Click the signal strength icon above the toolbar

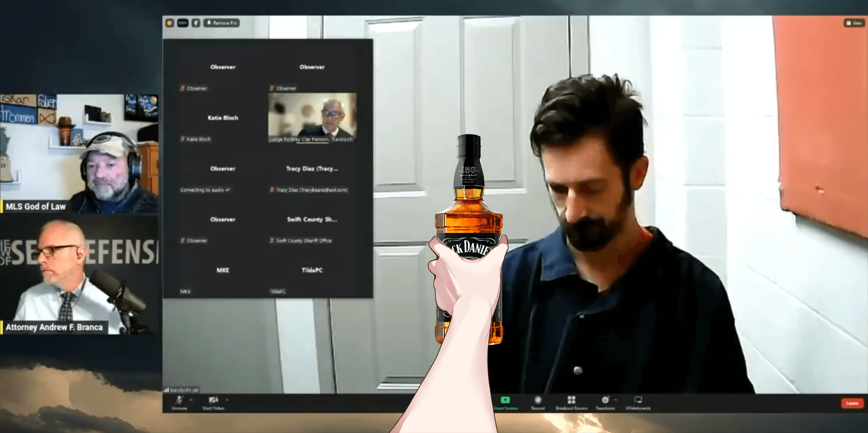166,390
